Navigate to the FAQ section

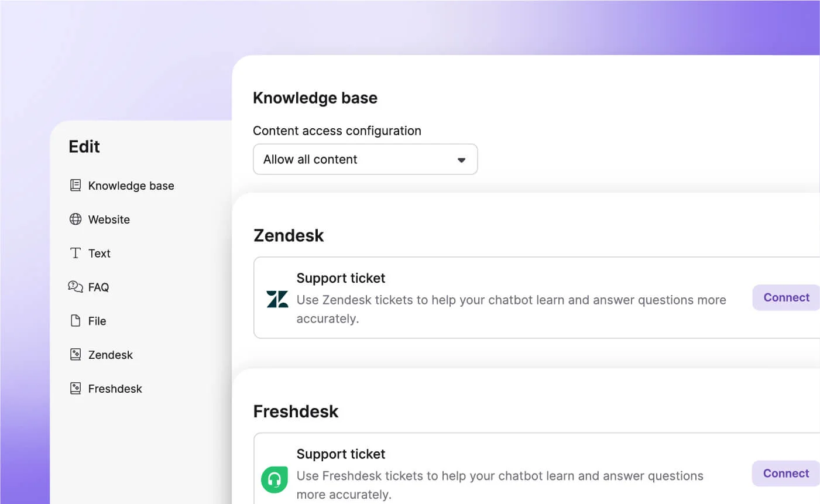coord(98,287)
